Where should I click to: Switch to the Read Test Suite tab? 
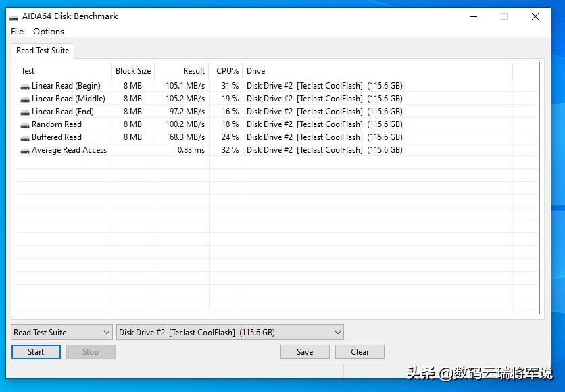point(42,51)
